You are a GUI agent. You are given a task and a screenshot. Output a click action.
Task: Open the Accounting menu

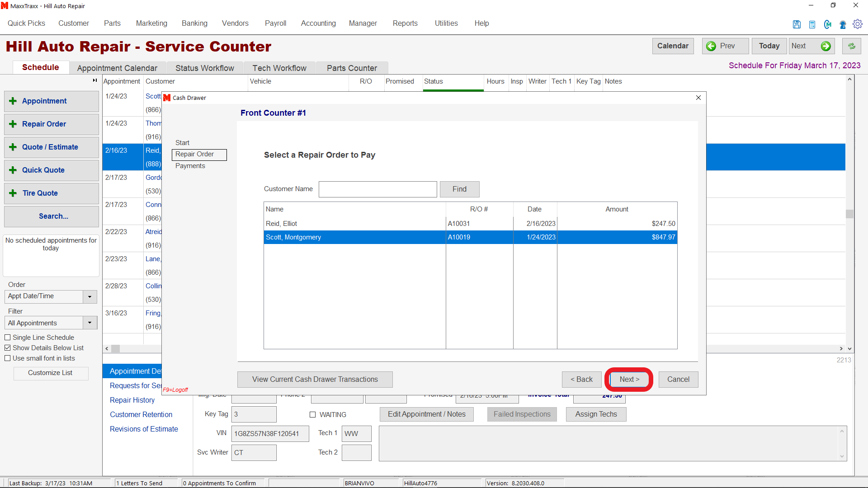318,23
